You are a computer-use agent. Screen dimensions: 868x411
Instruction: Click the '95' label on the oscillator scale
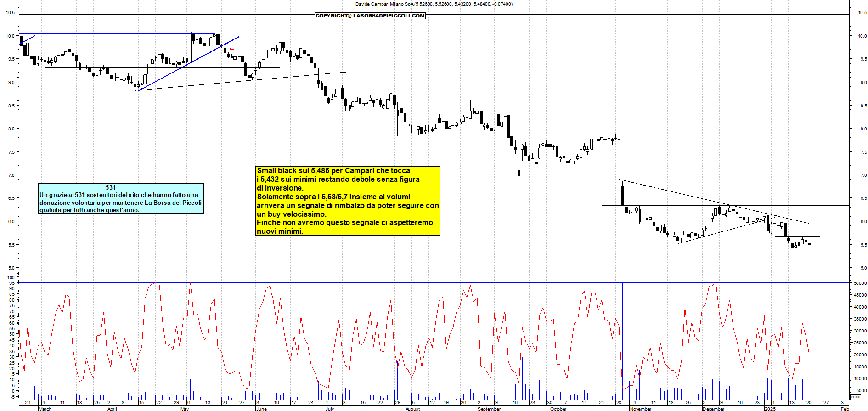[x=12, y=283]
